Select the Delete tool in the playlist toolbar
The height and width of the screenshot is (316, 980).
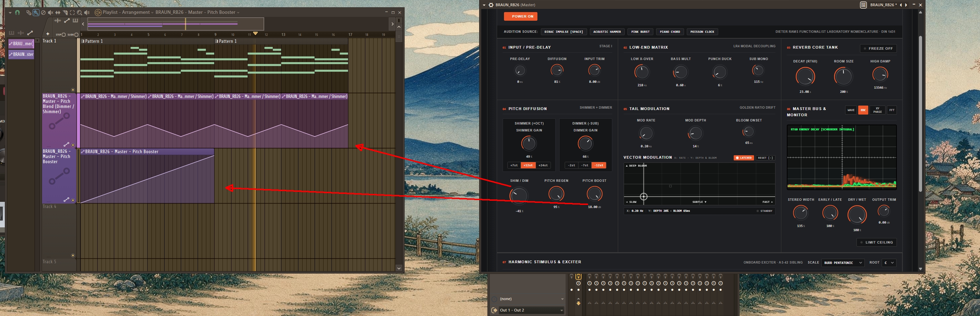coord(43,12)
